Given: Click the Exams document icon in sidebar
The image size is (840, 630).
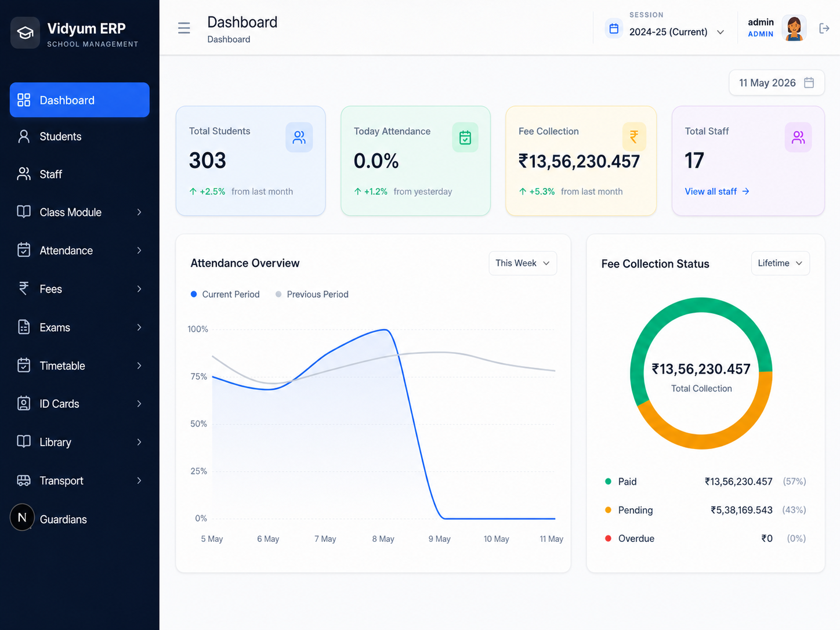Looking at the screenshot, I should pyautogui.click(x=24, y=327).
